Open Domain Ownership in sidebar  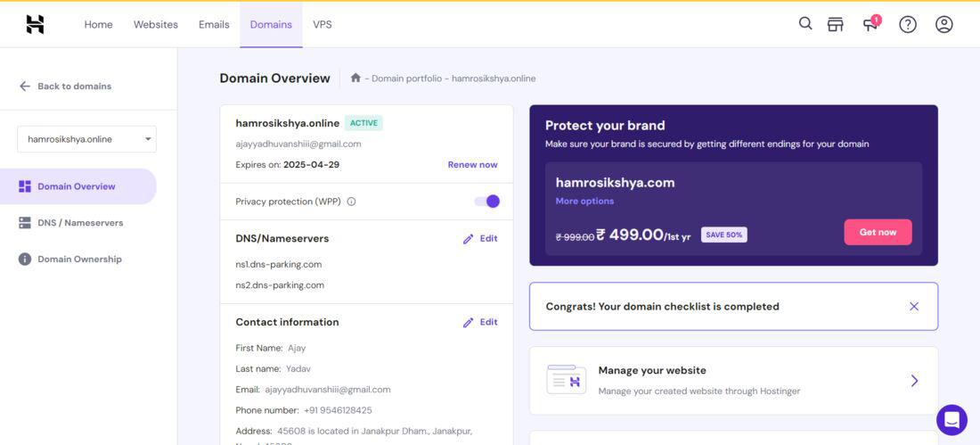pyautogui.click(x=78, y=260)
